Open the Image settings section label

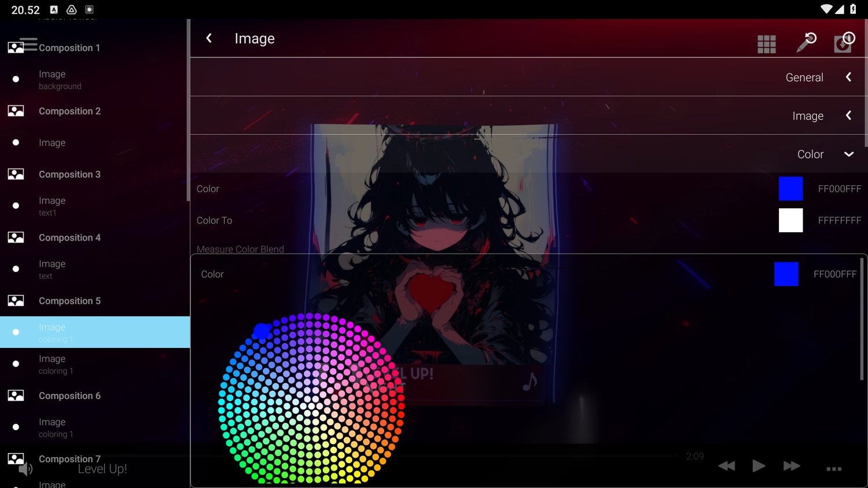tap(808, 116)
